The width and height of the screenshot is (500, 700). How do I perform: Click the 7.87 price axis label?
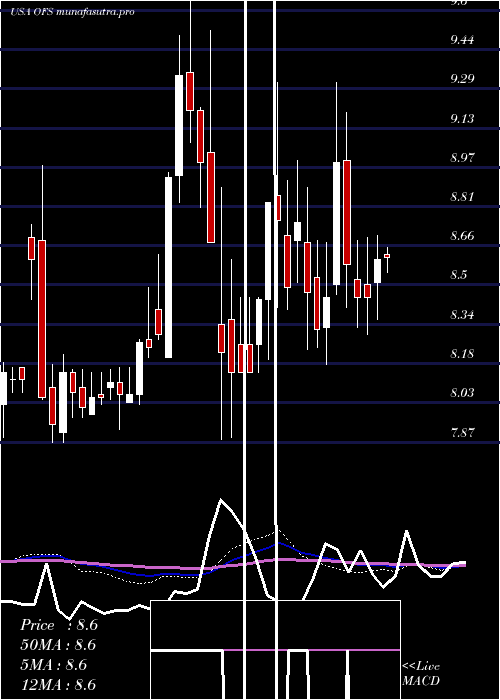462,432
